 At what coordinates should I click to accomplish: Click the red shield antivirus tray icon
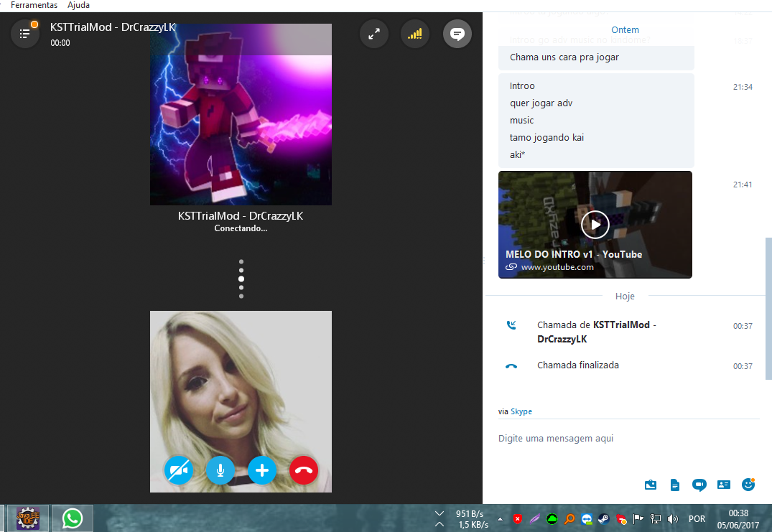click(518, 518)
